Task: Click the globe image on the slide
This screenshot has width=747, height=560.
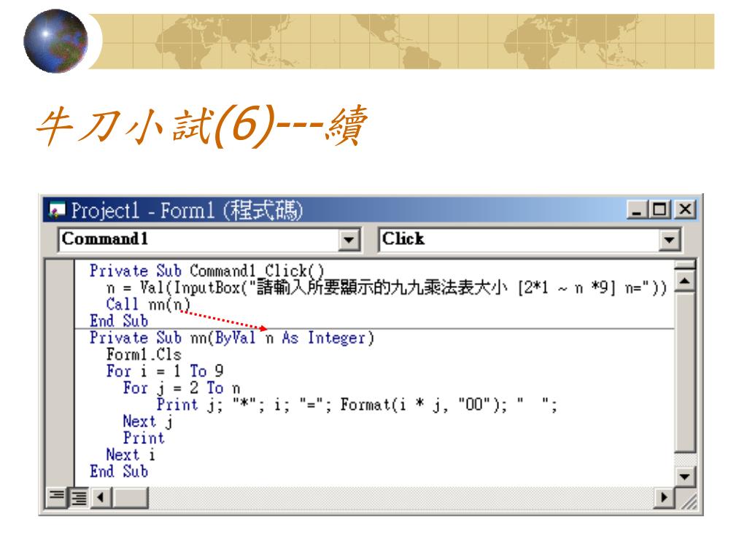Action: point(55,41)
